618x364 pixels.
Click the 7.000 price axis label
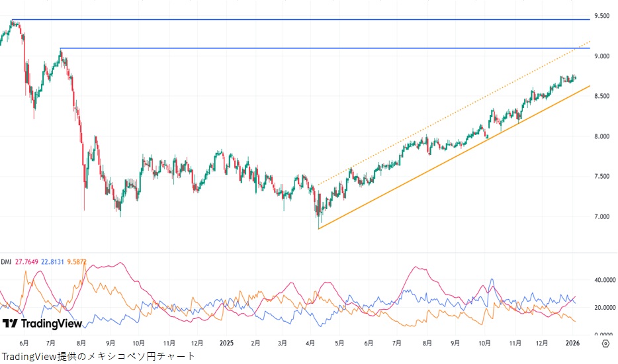pos(601,216)
